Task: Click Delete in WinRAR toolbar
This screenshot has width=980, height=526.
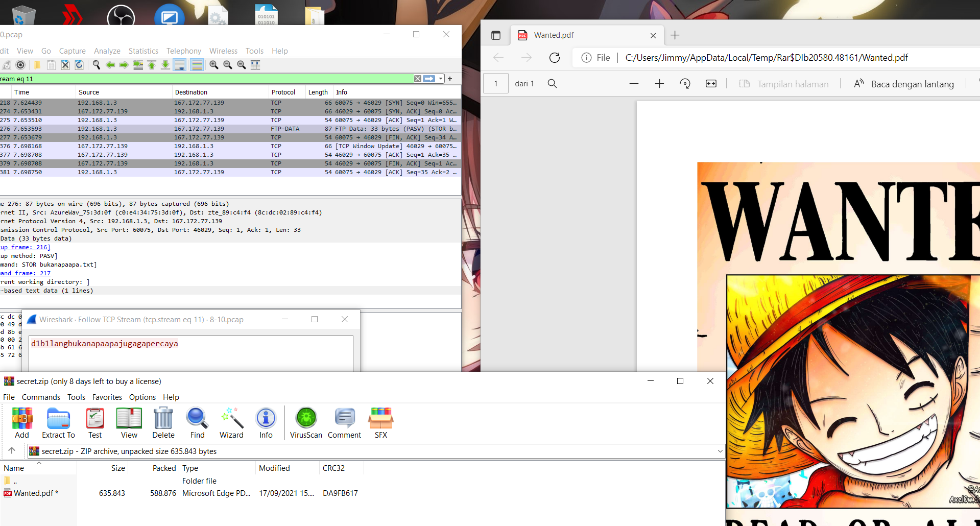Action: click(163, 423)
